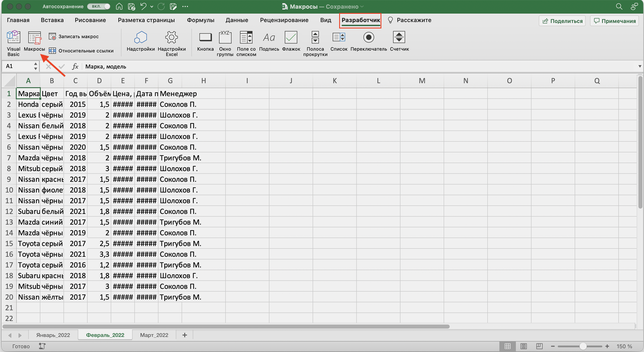Click the zoom slider handle
This screenshot has width=644, height=352.
(583, 346)
